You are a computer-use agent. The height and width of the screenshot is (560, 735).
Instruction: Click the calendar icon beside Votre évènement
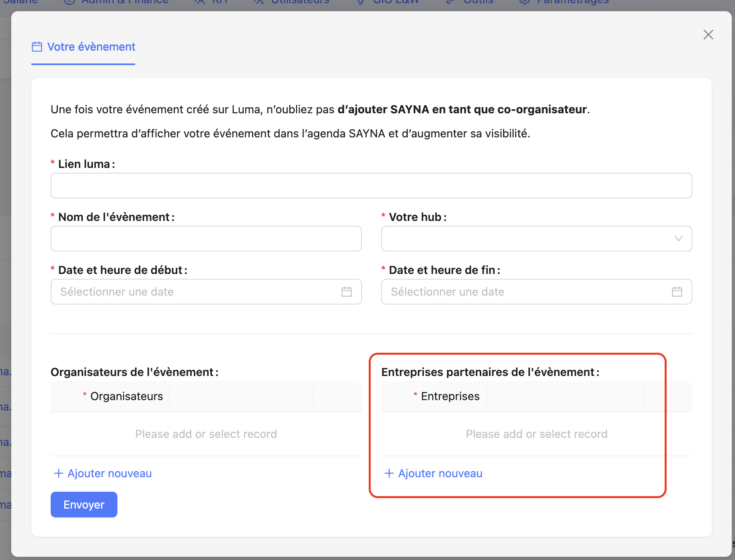point(37,47)
